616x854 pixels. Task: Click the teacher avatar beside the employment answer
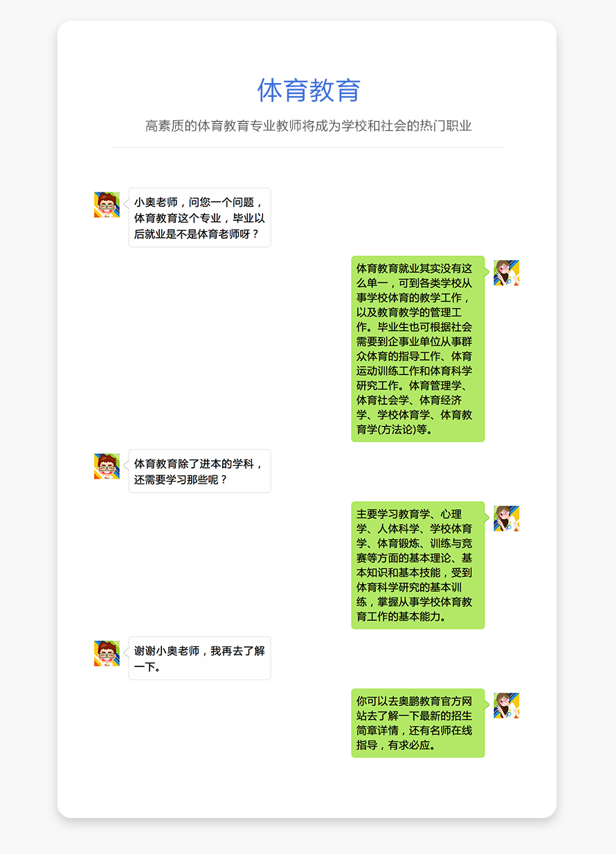click(x=507, y=273)
